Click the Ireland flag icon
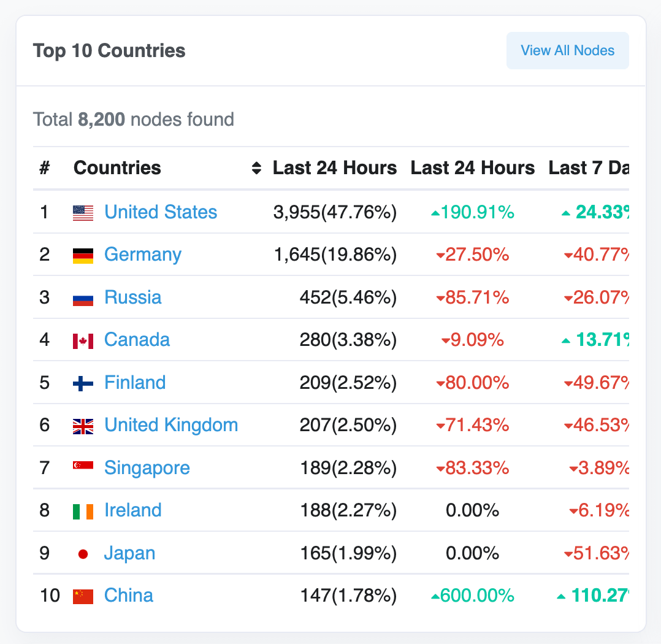Viewport: 661px width, 644px height. point(83,511)
